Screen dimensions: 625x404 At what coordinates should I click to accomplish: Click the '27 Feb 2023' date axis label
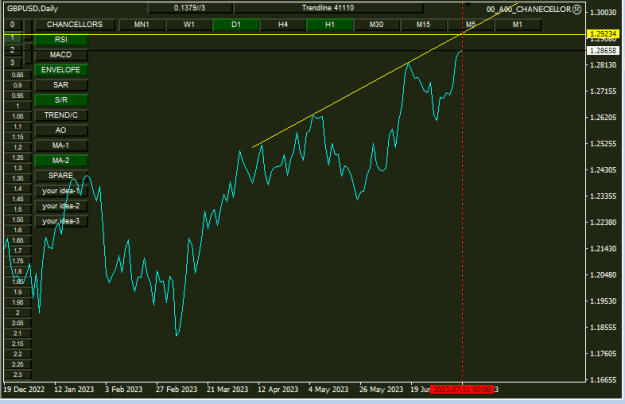click(x=177, y=389)
